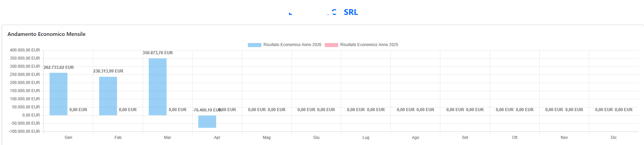Click the -100.000,00 EUR y-axis label
644x145 pixels.
click(x=25, y=131)
